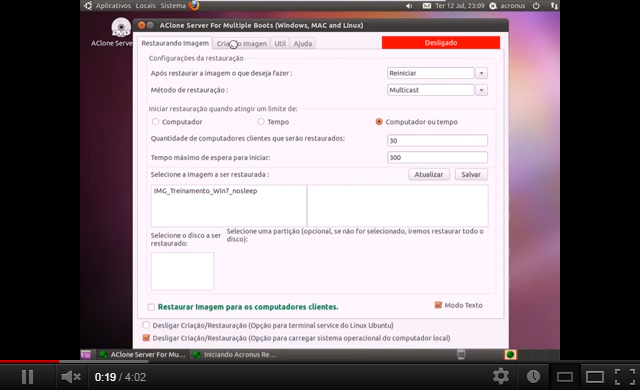Open the network arrows indicator
The height and width of the screenshot is (390, 640).
click(x=554, y=6)
